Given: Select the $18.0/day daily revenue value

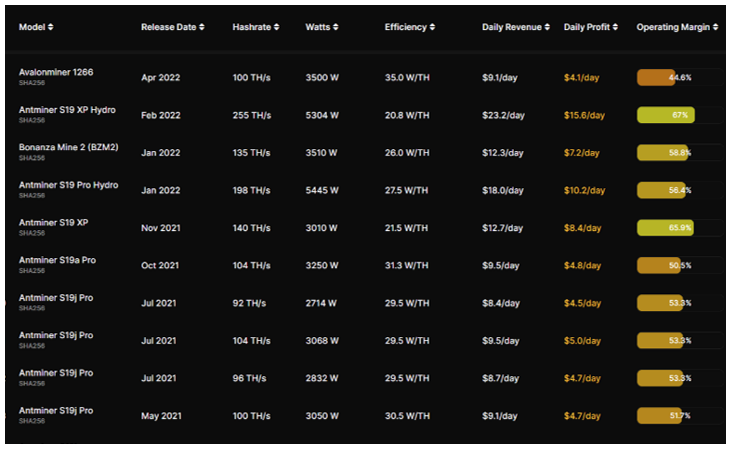Looking at the screenshot, I should [503, 190].
